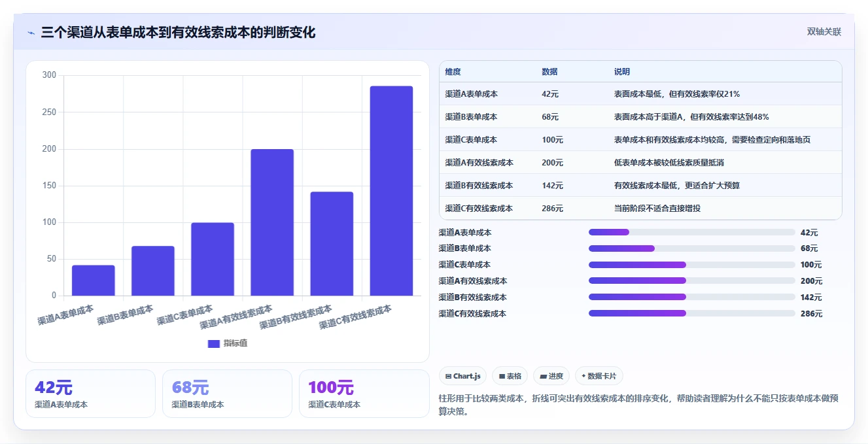This screenshot has width=868, height=444.
Task: Click the lightning icon beside the title
Action: click(x=31, y=32)
